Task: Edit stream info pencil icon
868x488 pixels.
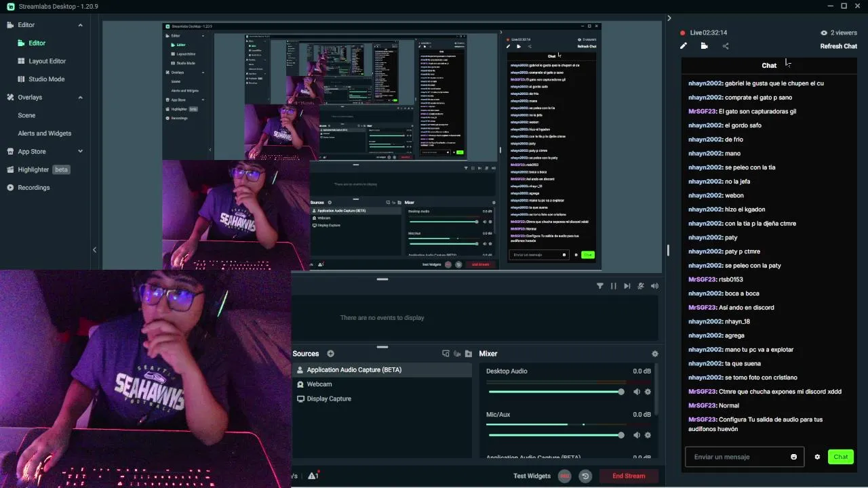Action: click(684, 46)
